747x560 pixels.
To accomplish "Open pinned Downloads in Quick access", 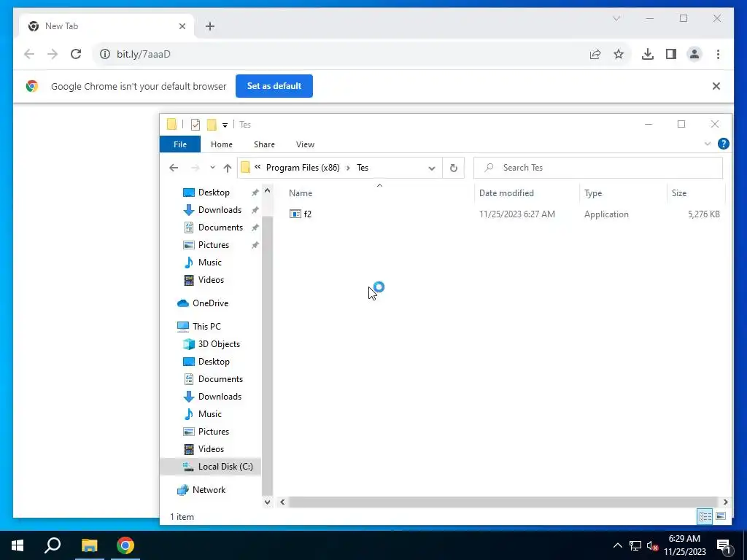I will pos(220,210).
